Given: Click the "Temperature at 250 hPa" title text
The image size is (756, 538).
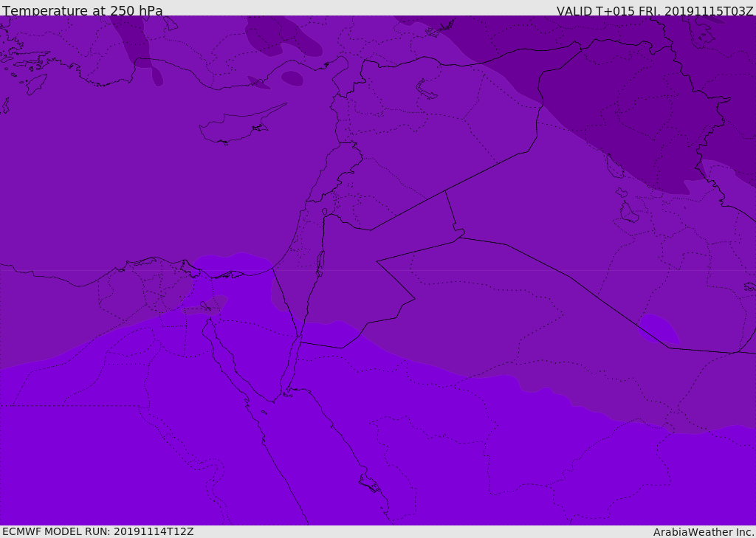Looking at the screenshot, I should pos(83,10).
